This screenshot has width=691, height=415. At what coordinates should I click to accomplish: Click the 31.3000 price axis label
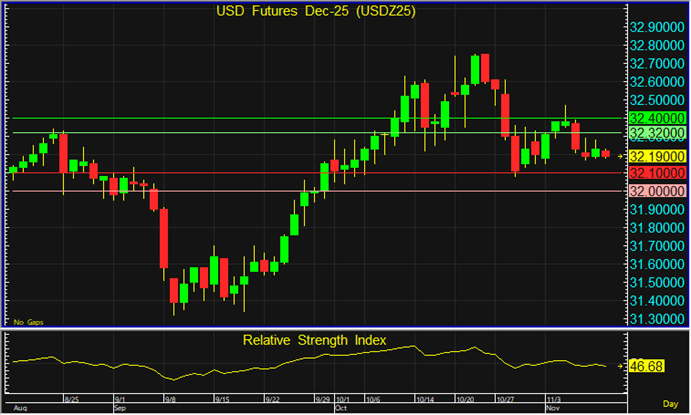pyautogui.click(x=656, y=318)
